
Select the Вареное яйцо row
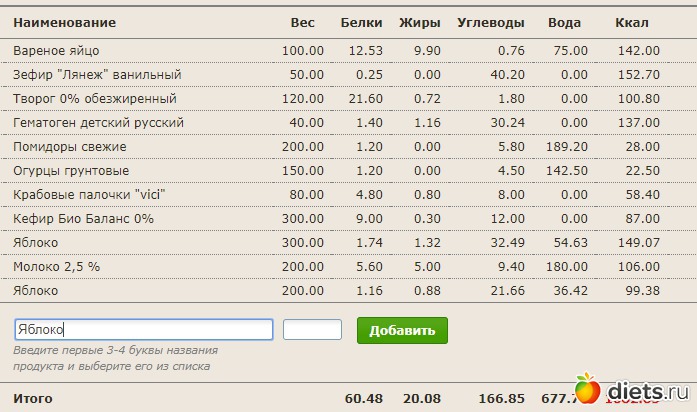click(x=56, y=51)
